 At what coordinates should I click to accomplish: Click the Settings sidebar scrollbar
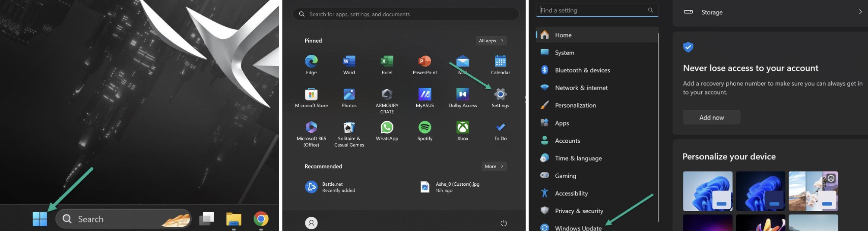tap(658, 127)
